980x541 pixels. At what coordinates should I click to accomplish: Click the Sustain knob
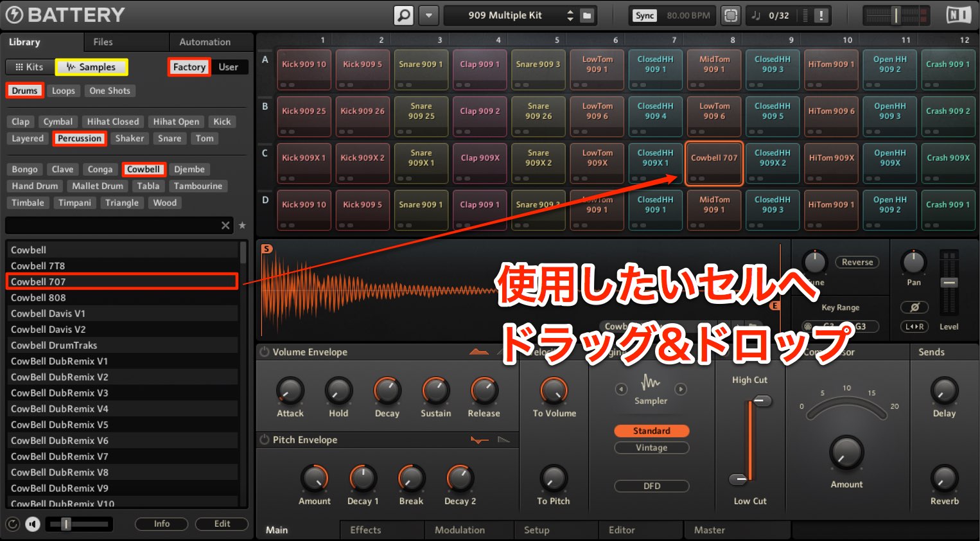[435, 391]
